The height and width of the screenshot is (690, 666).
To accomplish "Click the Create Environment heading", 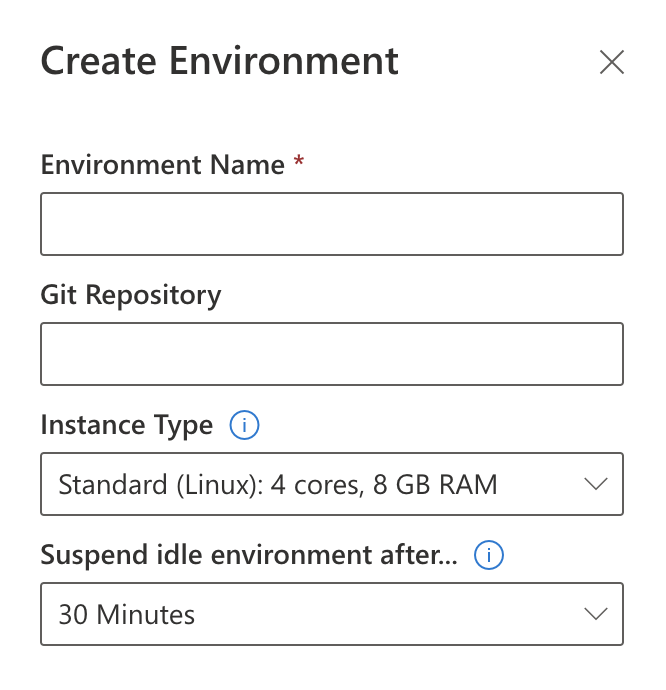I will [219, 61].
